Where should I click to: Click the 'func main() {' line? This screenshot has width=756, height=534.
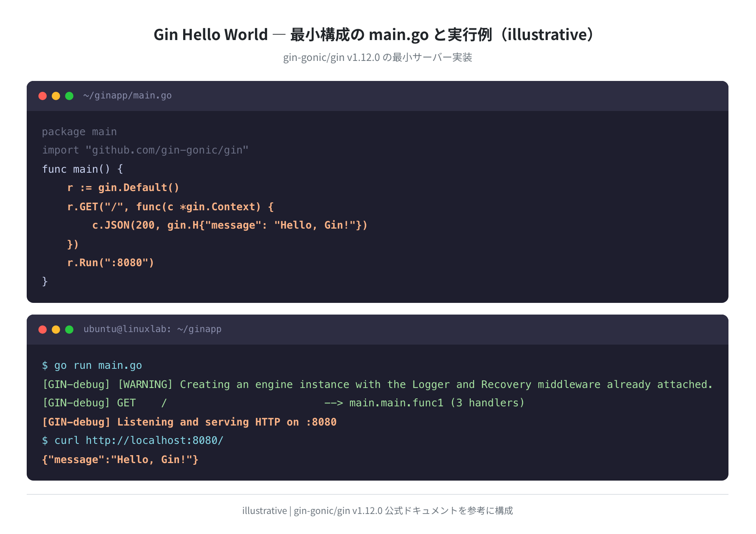(83, 169)
